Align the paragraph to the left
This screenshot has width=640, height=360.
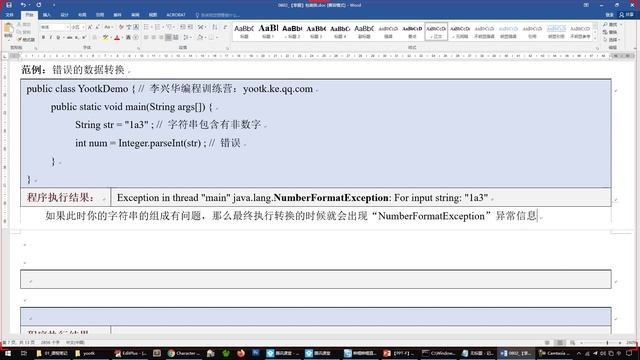(x=146, y=38)
